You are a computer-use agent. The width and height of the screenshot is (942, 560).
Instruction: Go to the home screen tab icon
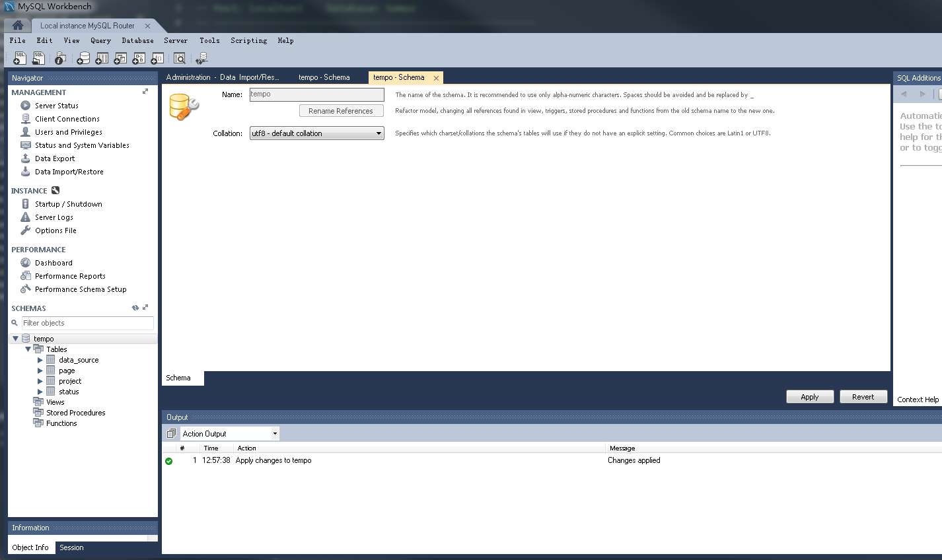(18, 25)
